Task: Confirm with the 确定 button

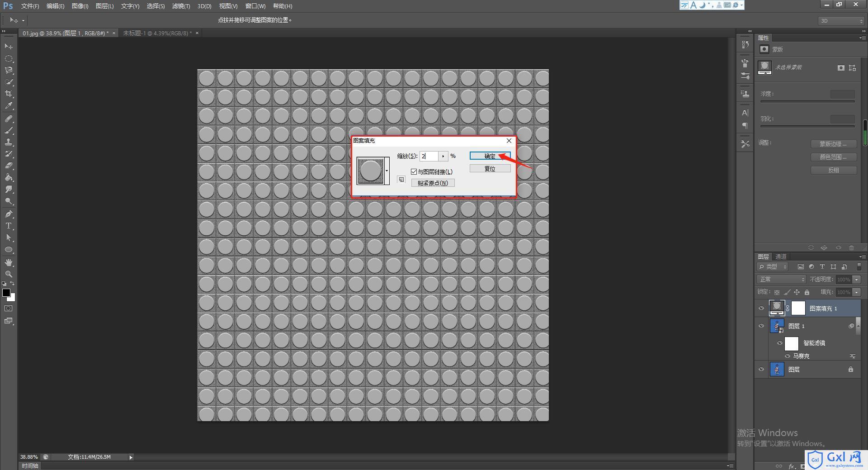Action: click(x=490, y=156)
